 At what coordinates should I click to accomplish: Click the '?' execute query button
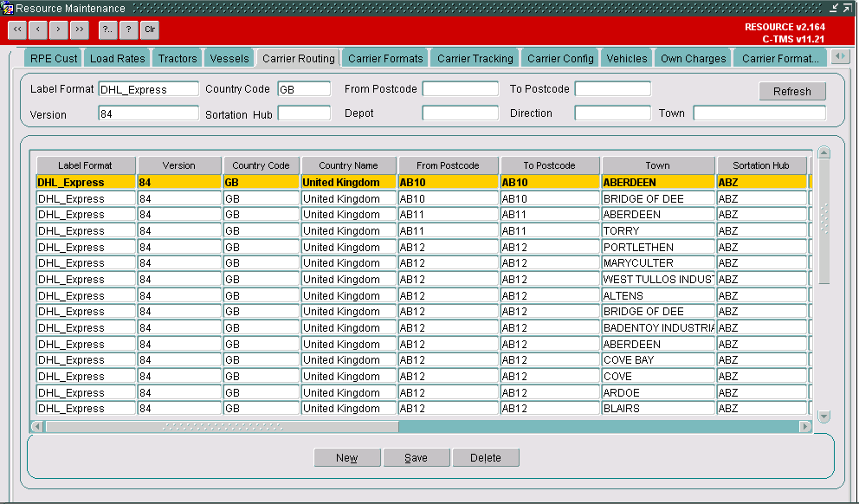[129, 29]
